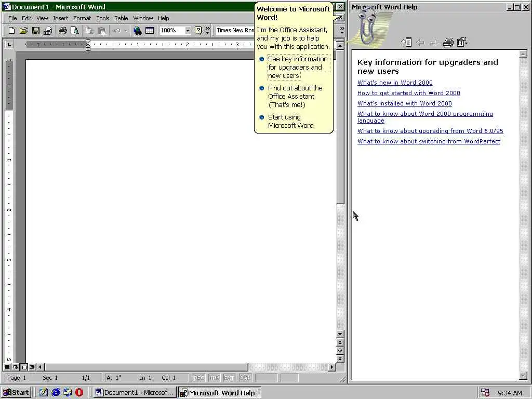Open 'What's new in Word 2000' link
Viewport: 532px width, 399px height.
tap(395, 83)
